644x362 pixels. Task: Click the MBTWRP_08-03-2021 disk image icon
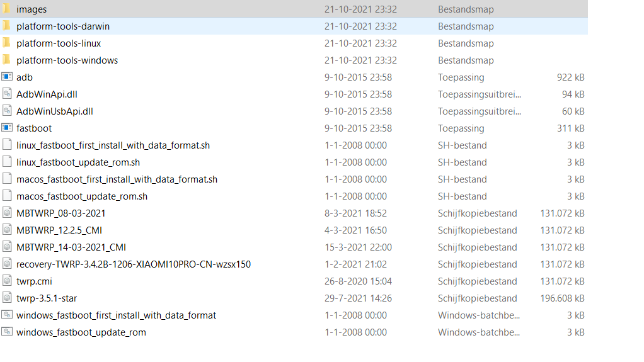tap(7, 213)
